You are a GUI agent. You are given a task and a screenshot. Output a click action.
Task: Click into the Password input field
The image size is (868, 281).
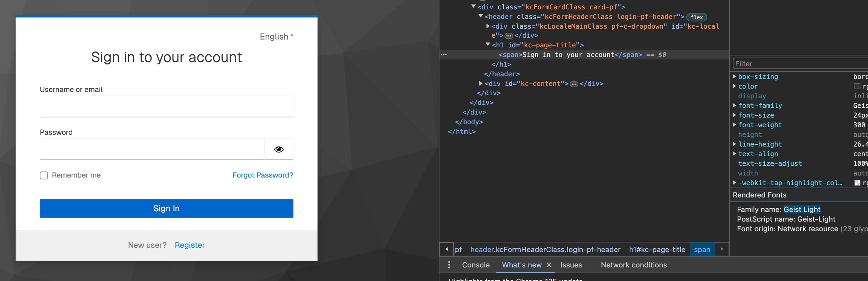coord(152,149)
